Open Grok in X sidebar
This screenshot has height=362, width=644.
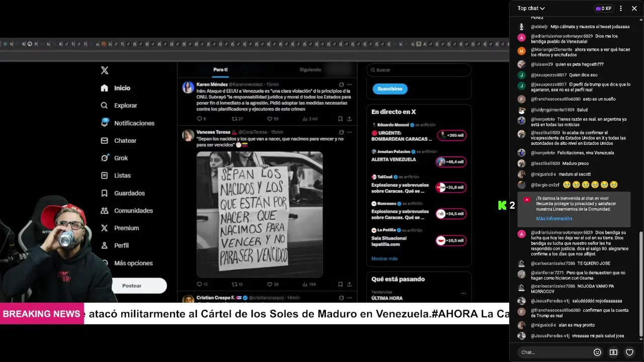click(114, 158)
